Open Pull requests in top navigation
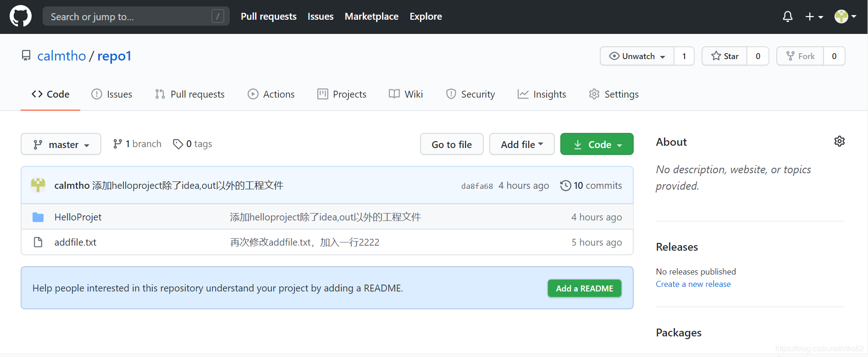 point(269,16)
